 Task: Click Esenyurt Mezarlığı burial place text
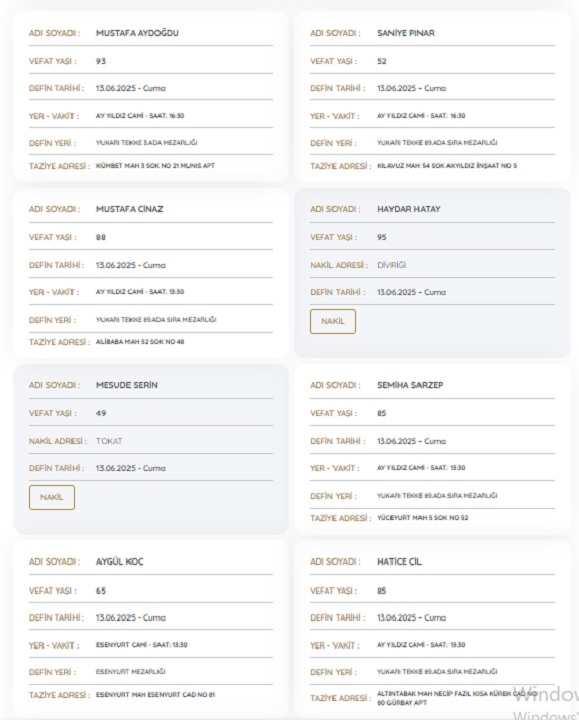(x=130, y=671)
